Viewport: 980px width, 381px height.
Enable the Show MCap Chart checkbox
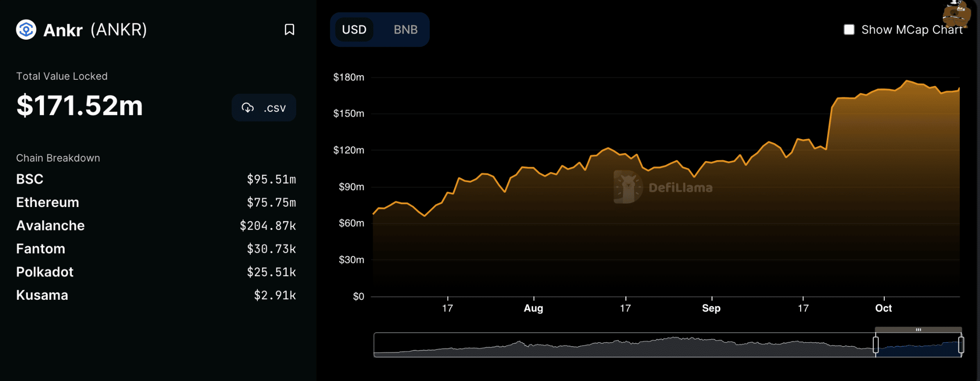pos(849,30)
